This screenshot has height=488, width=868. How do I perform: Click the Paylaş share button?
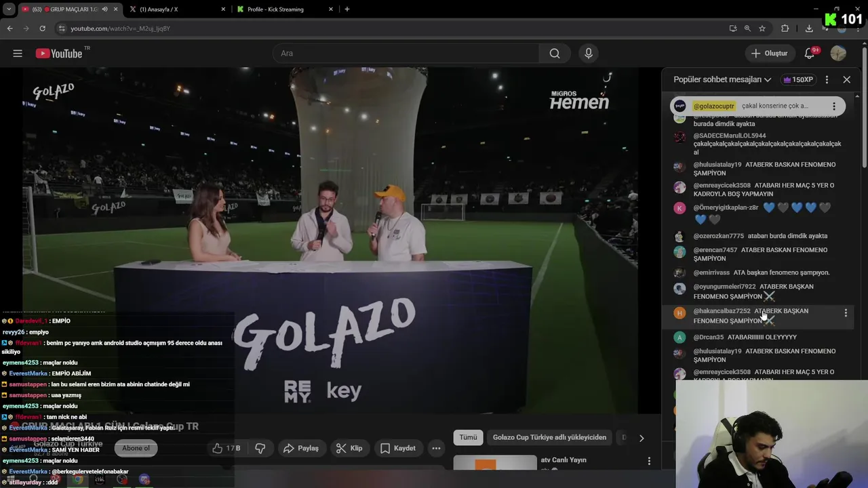(300, 448)
